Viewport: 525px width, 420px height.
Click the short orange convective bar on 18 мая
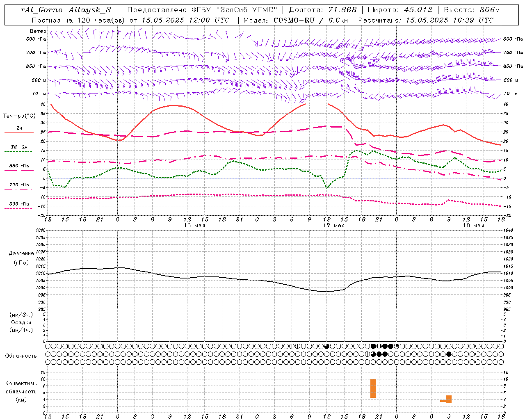(449, 399)
